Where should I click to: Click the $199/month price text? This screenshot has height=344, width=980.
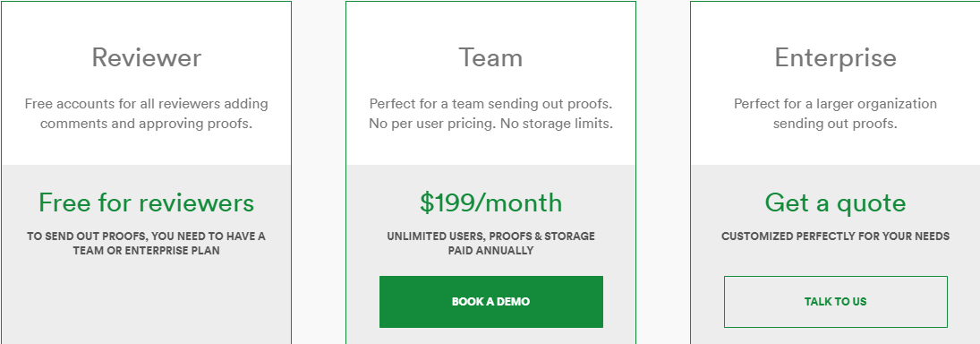[490, 202]
